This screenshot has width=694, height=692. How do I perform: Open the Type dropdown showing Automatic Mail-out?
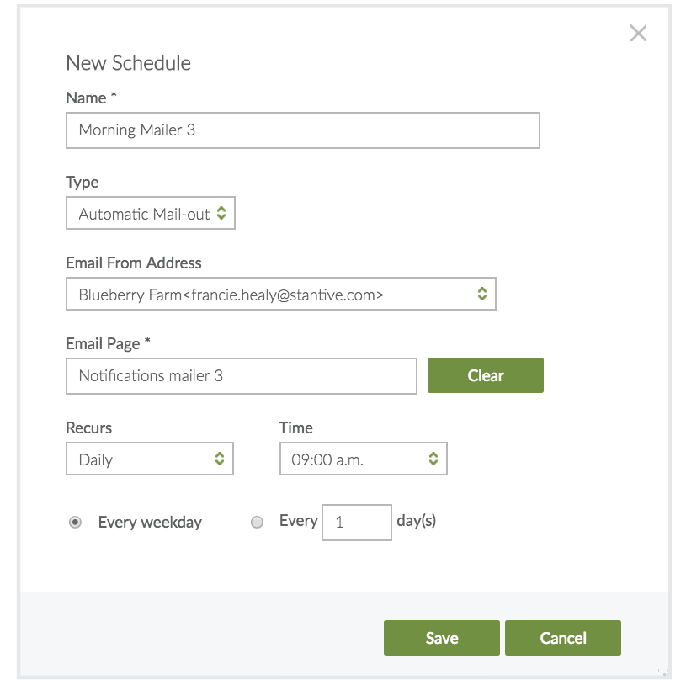coord(151,213)
